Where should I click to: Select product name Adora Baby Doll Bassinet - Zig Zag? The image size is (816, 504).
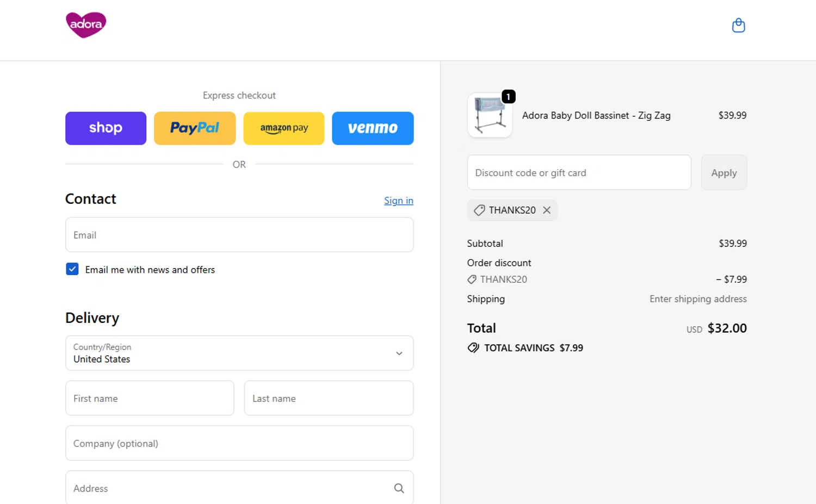click(x=596, y=115)
